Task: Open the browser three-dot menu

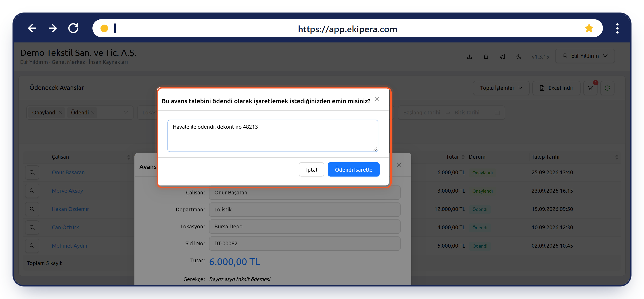Action: (617, 28)
